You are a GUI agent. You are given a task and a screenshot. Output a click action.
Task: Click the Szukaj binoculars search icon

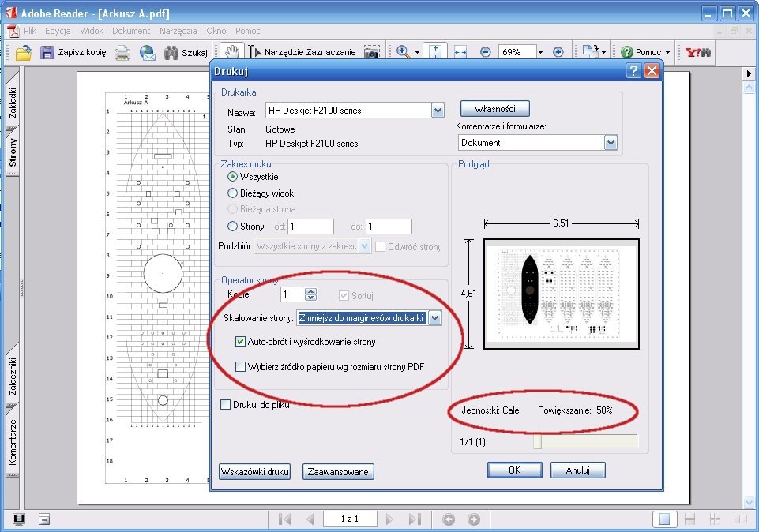click(172, 53)
